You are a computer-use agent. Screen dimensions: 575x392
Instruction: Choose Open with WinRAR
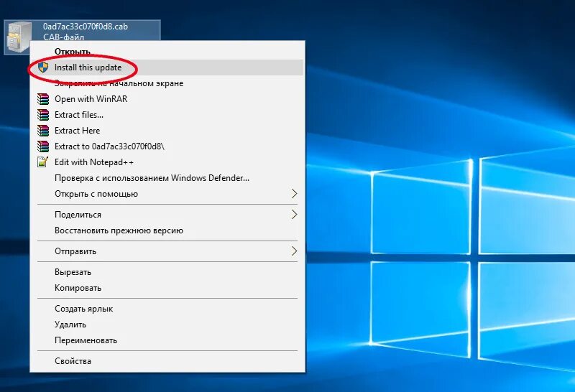(x=167, y=99)
